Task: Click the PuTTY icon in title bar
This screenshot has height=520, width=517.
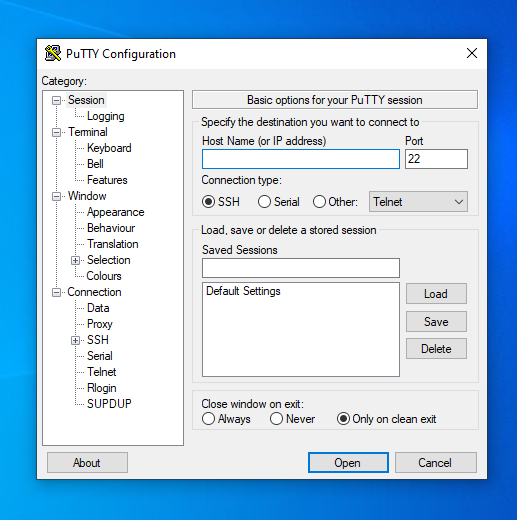Action: [53, 53]
